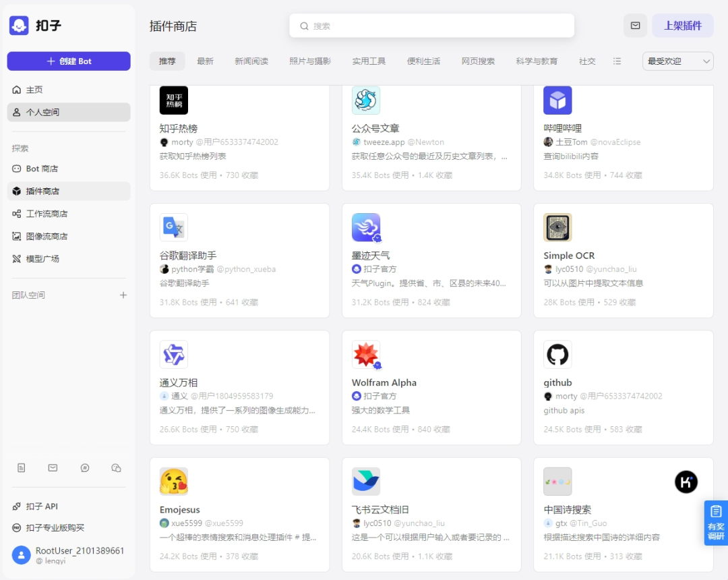Open the mail icon beside 上架插件
This screenshot has width=728, height=580.
click(x=635, y=26)
